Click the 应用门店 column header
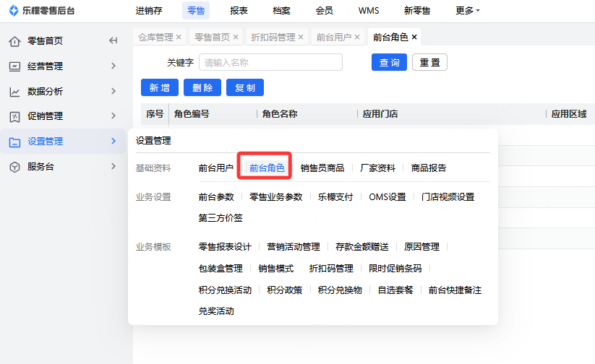 pyautogui.click(x=380, y=114)
